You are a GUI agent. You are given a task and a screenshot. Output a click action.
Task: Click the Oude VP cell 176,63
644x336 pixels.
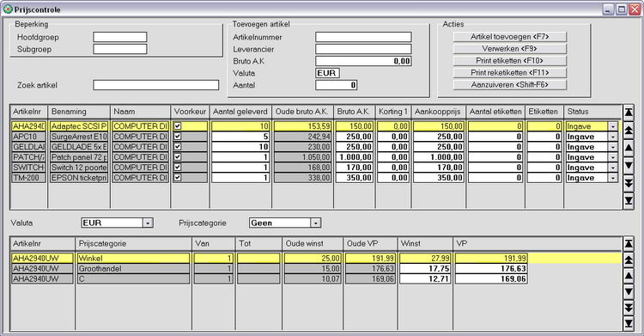coord(370,269)
